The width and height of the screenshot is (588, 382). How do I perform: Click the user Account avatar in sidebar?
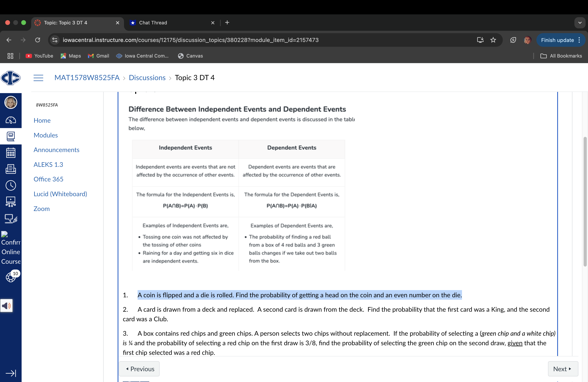click(x=11, y=102)
